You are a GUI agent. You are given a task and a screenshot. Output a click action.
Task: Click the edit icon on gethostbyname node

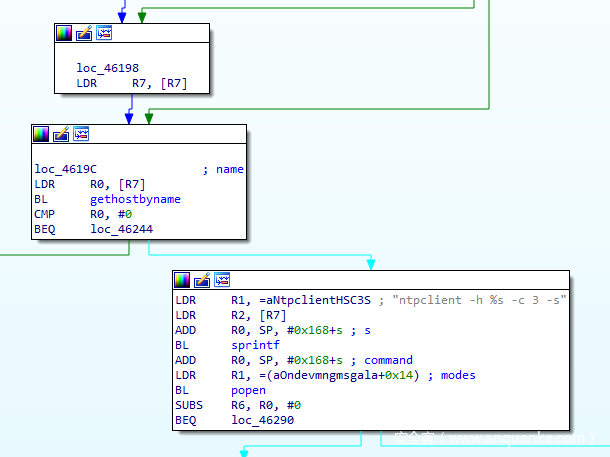click(61, 133)
